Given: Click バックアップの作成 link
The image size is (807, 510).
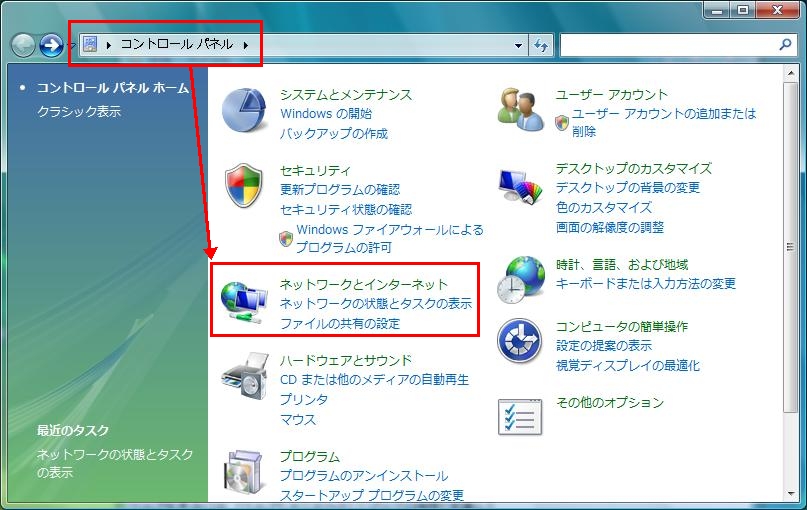Looking at the screenshot, I should 334,134.
